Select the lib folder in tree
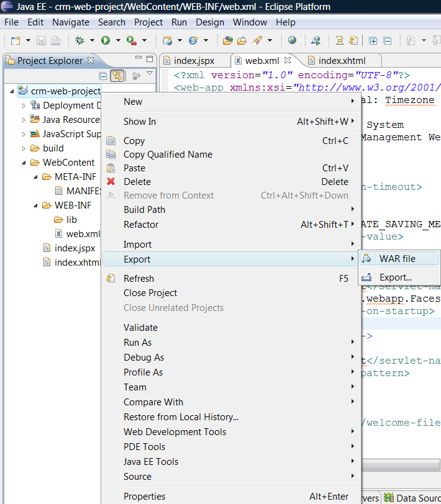Screen dimensions: 441x504 pyautogui.click(x=66, y=220)
